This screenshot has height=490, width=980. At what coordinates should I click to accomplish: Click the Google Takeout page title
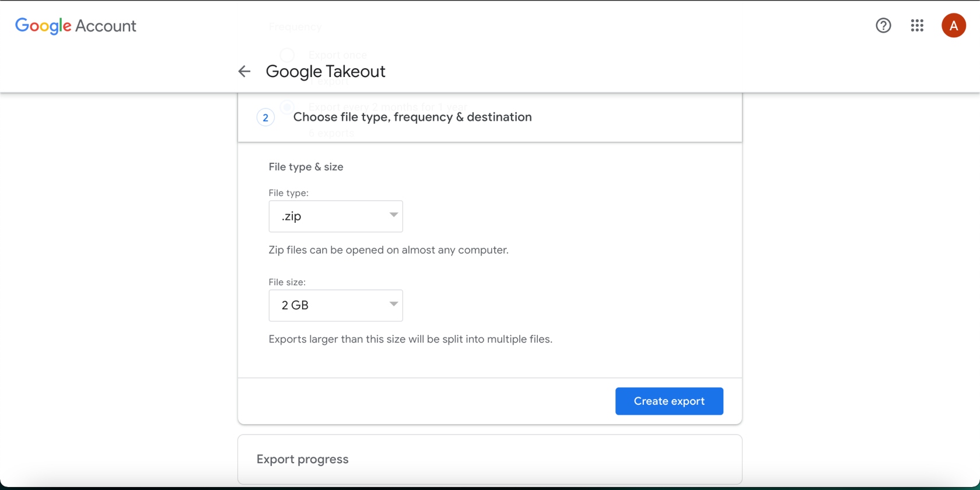(325, 71)
